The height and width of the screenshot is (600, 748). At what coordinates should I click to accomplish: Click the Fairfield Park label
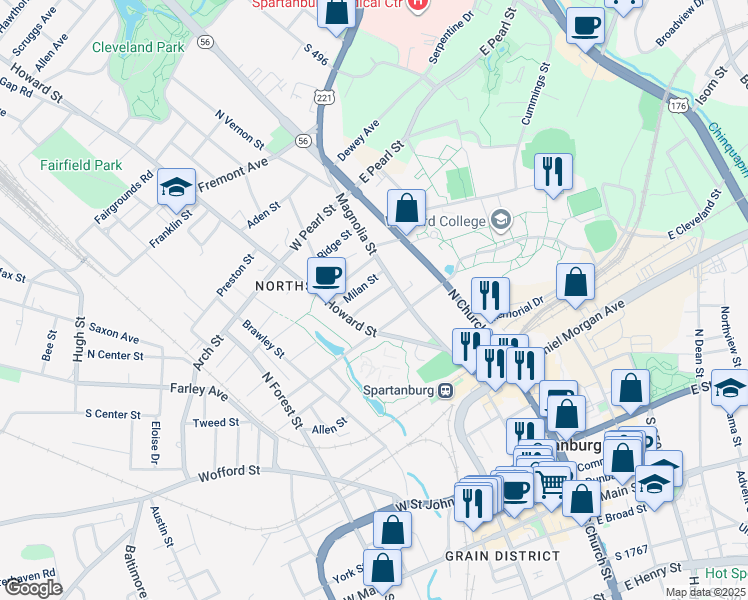(x=81, y=166)
